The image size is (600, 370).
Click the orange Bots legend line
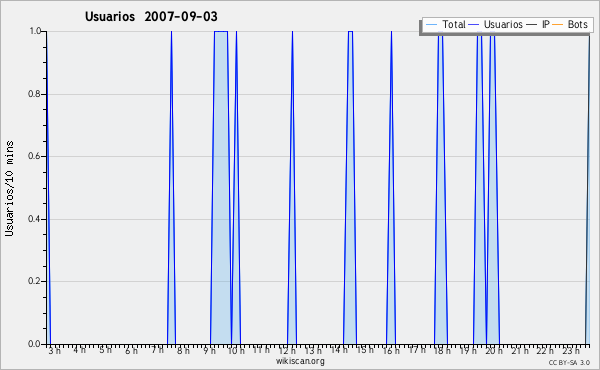(x=558, y=25)
